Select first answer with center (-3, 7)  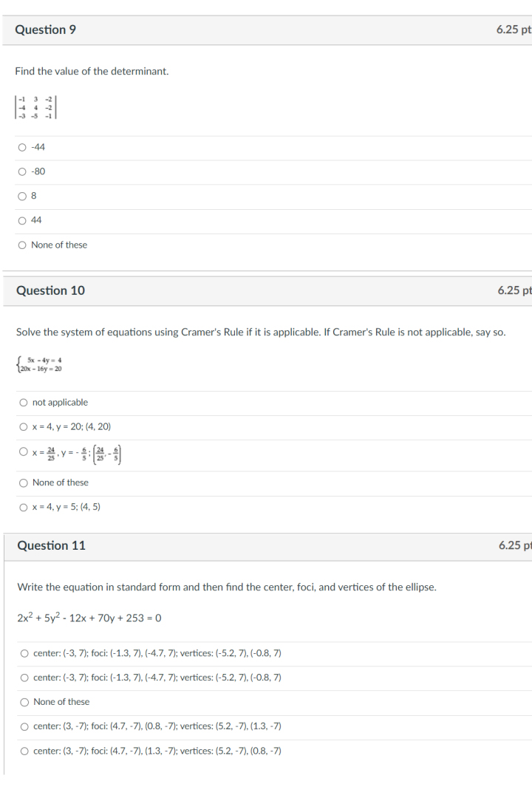pos(23,652)
